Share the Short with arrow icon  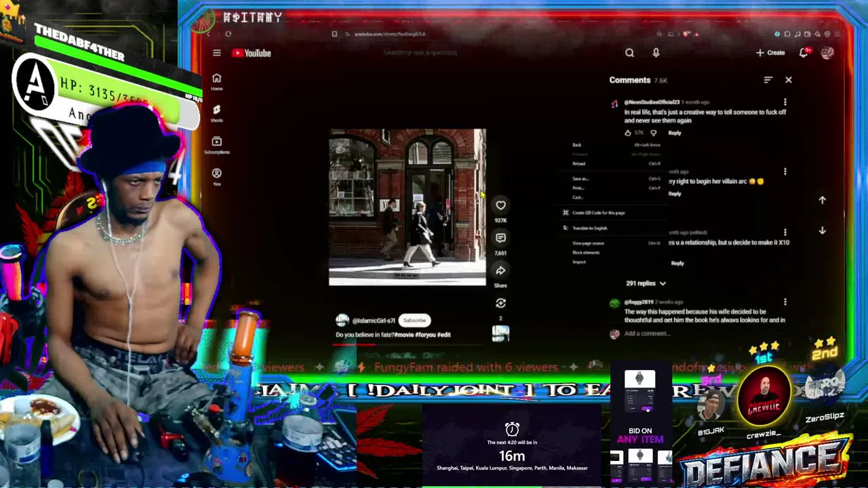pos(500,270)
